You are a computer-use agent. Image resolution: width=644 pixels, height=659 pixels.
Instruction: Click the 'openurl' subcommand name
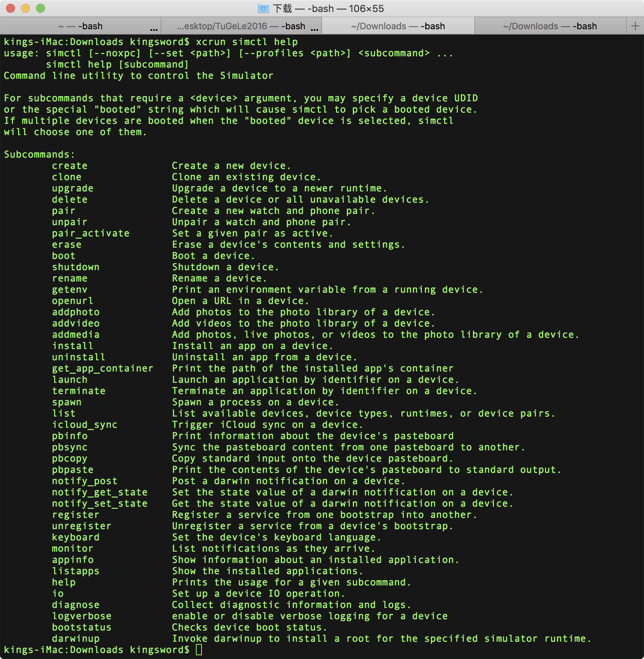[73, 301]
